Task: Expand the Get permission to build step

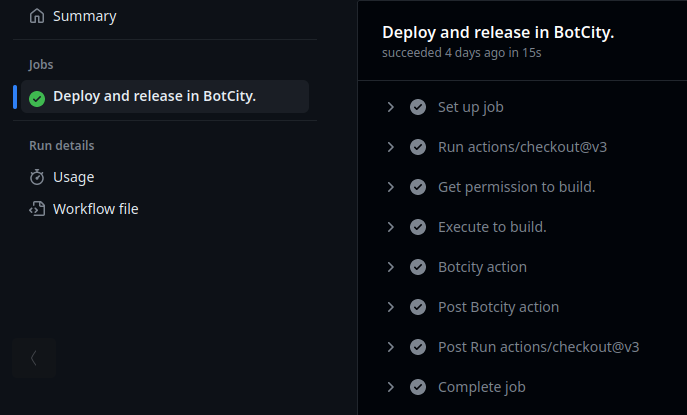Action: (391, 187)
